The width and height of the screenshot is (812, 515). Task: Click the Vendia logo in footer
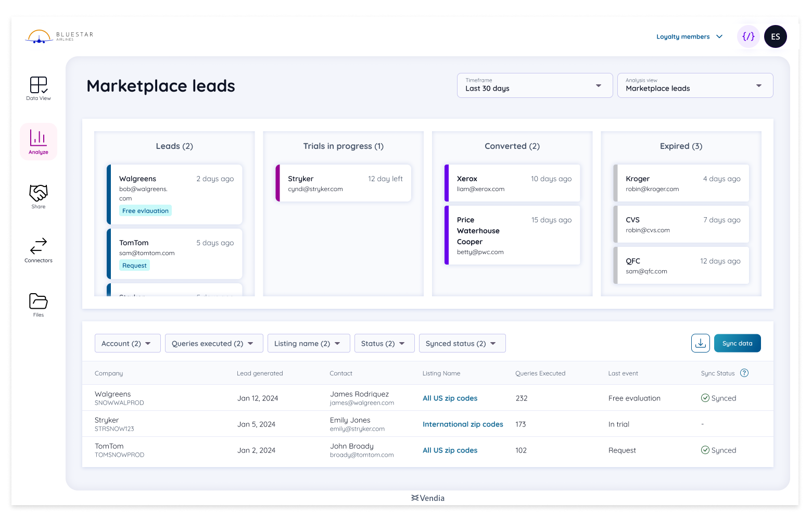point(428,498)
